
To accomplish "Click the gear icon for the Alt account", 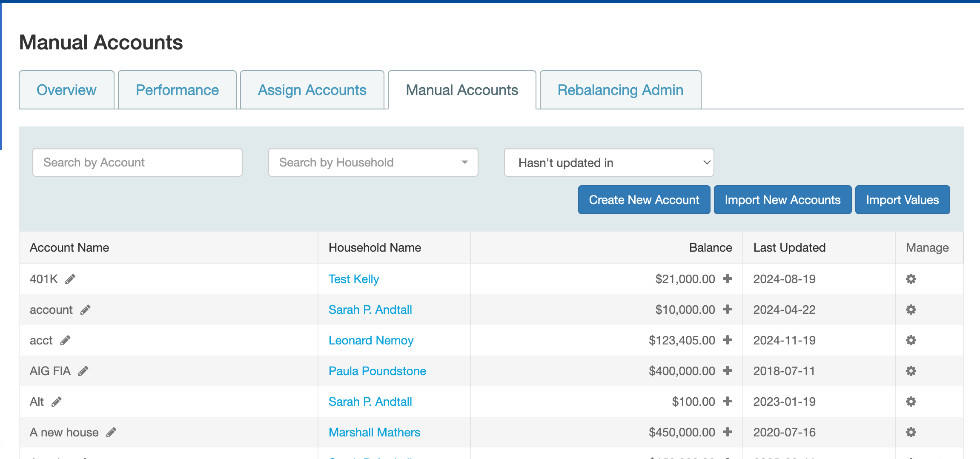I will pyautogui.click(x=911, y=402).
